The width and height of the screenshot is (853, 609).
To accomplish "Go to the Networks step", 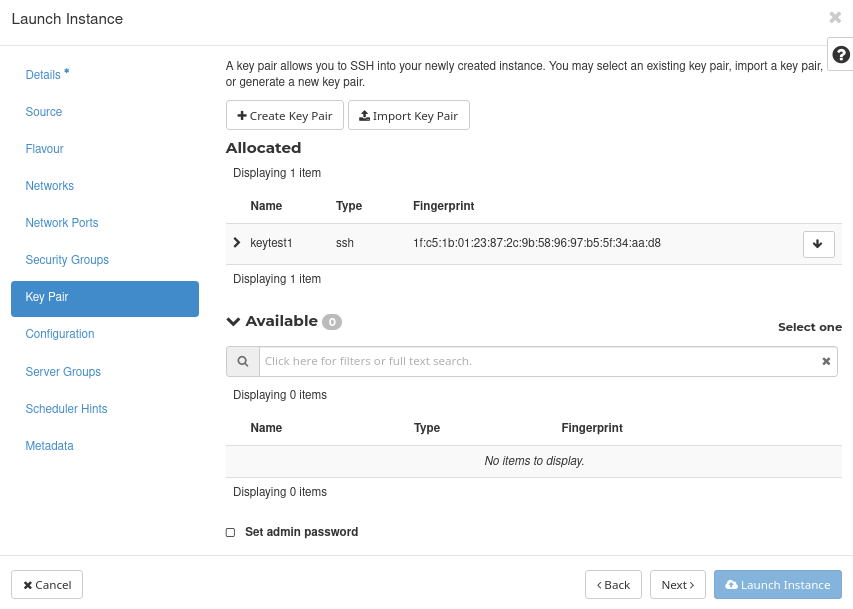I will pyautogui.click(x=49, y=185).
